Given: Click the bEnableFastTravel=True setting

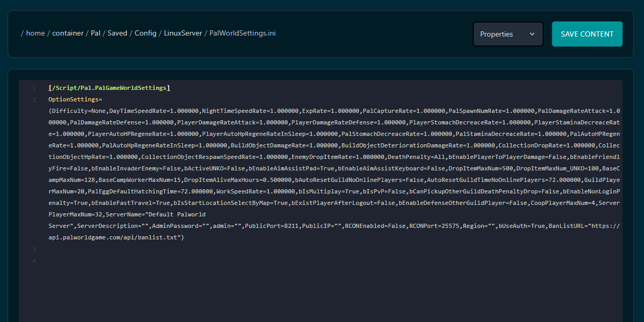Looking at the screenshot, I should point(131,203).
